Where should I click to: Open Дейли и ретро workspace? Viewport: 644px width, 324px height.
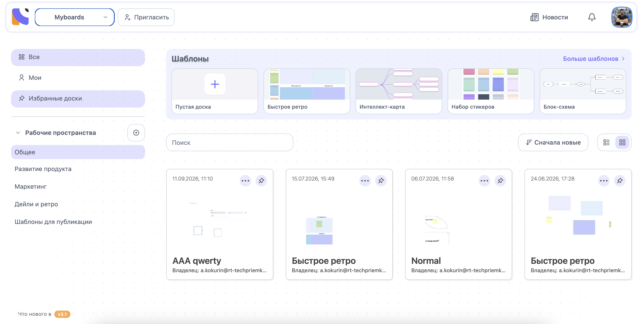tap(36, 204)
